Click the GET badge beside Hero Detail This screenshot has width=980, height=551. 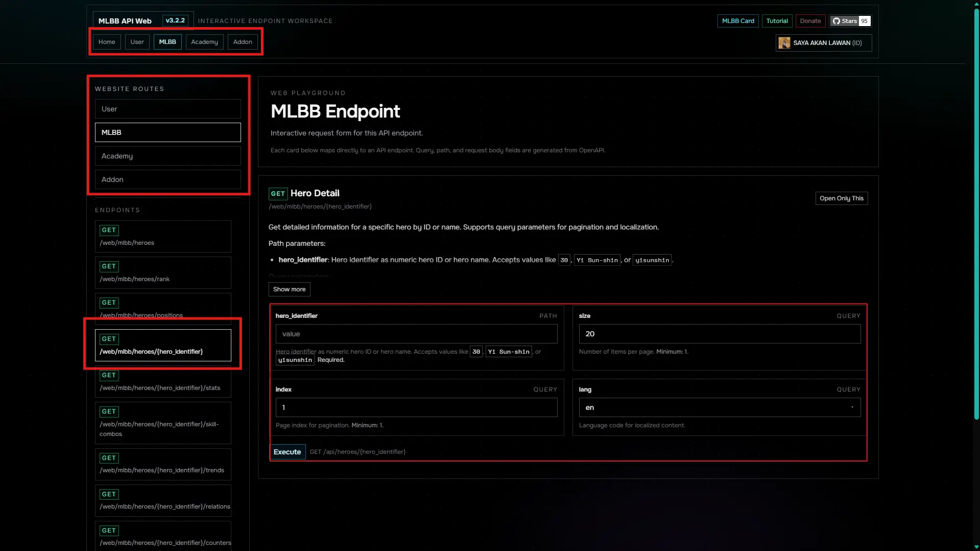pos(278,194)
